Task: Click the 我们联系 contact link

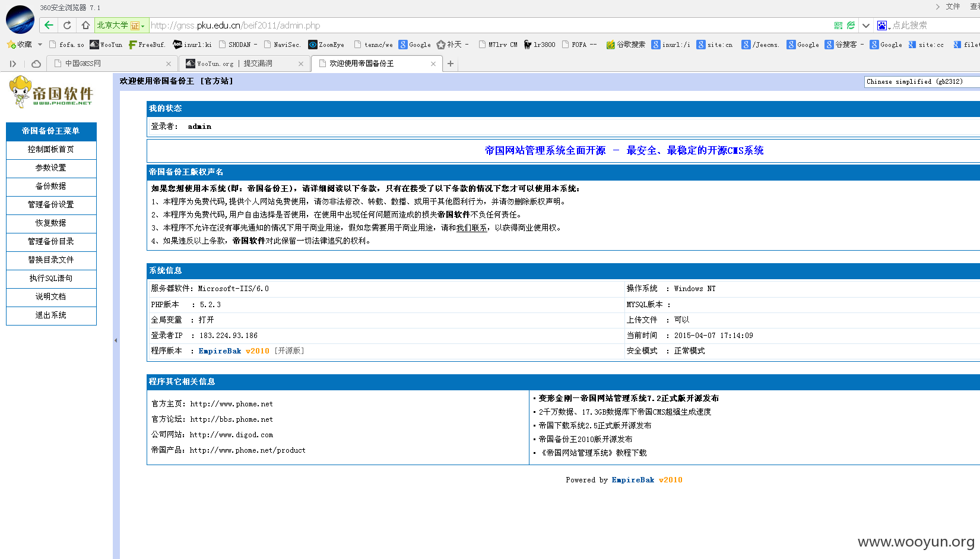Action: (x=472, y=228)
